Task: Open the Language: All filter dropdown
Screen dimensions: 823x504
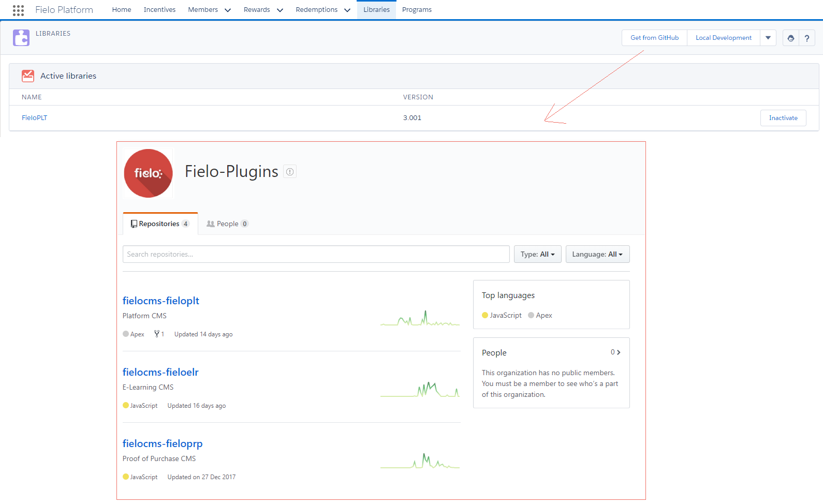Action: click(597, 254)
